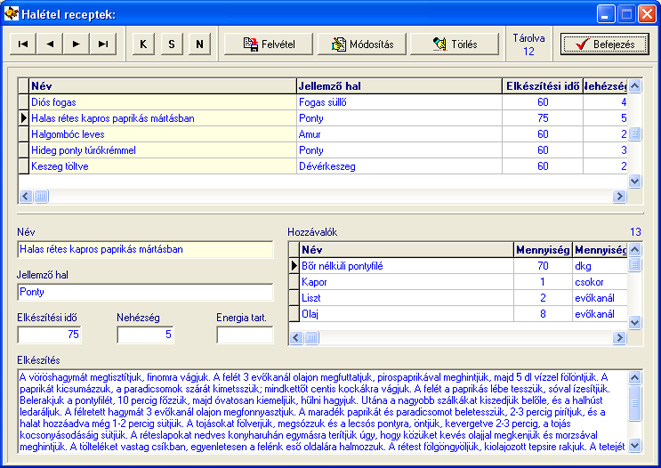
Task: Click the S toolbar button
Action: [172, 44]
